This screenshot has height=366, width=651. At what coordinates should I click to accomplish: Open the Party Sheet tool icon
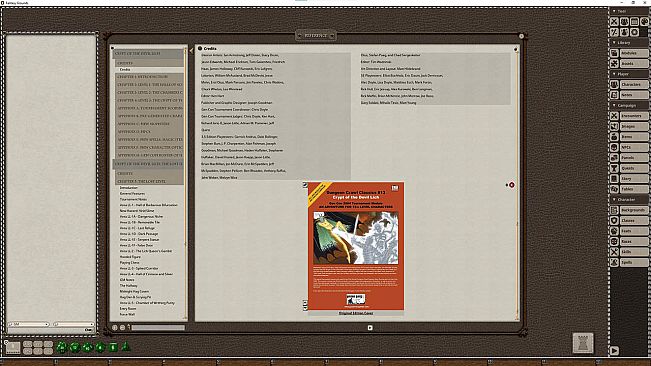click(624, 22)
